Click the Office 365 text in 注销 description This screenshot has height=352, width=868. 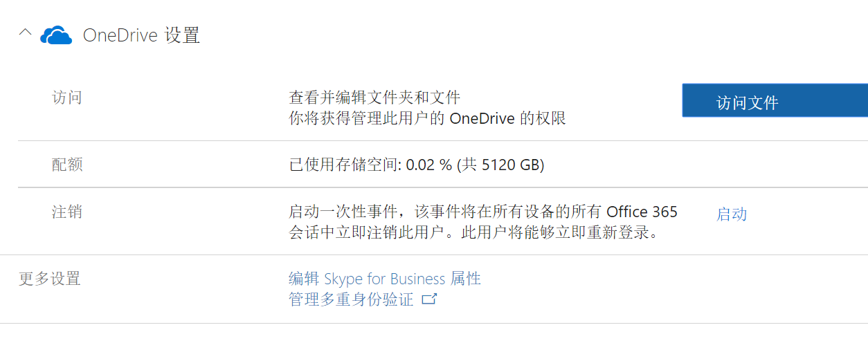pyautogui.click(x=642, y=212)
